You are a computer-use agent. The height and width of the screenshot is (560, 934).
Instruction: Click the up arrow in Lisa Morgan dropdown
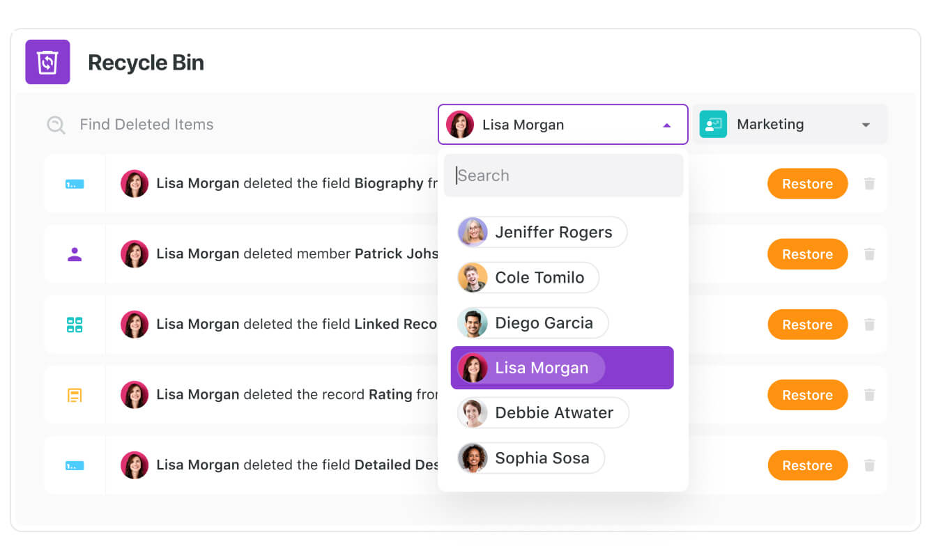point(666,125)
